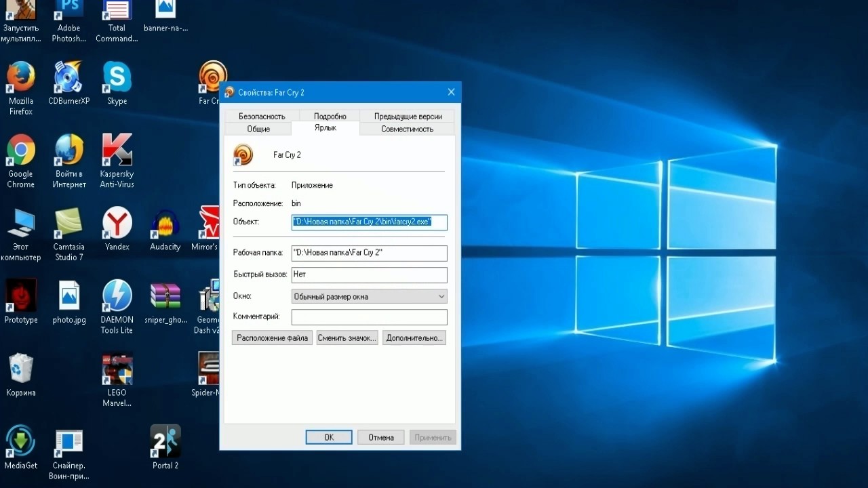This screenshot has height=488, width=868.
Task: Open the Дополнительно settings button
Action: point(414,338)
